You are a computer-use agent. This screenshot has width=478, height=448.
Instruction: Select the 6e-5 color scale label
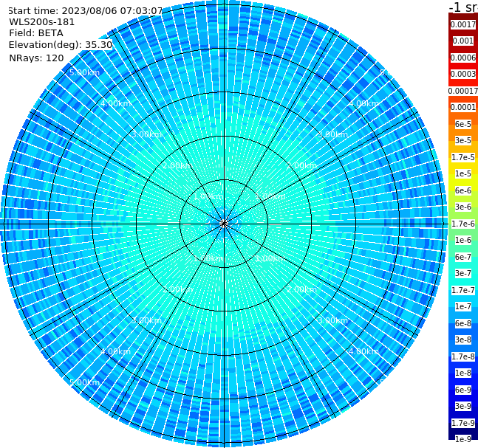[463, 124]
